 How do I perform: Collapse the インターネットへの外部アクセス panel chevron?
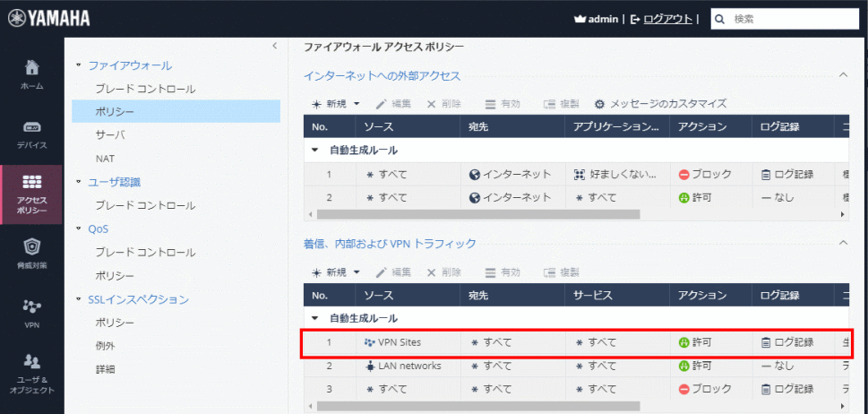pyautogui.click(x=842, y=75)
